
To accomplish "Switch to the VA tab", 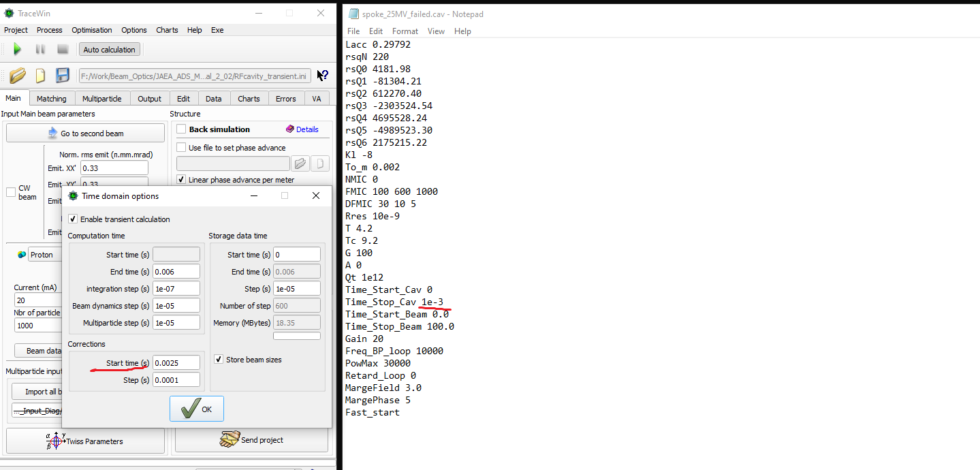I will pos(317,99).
